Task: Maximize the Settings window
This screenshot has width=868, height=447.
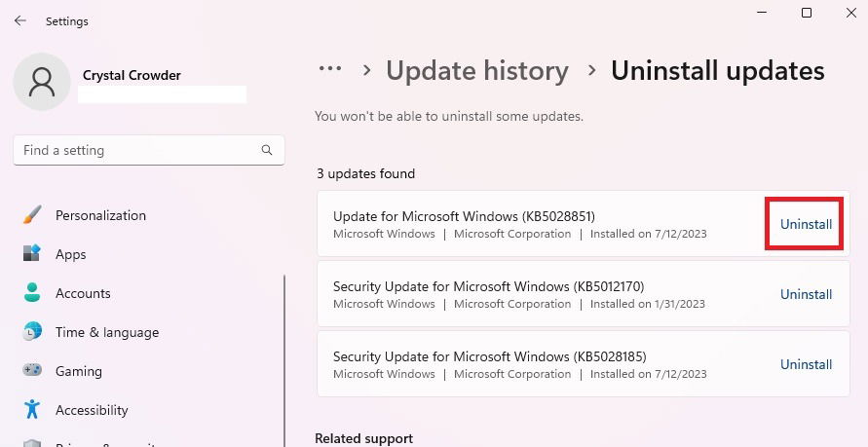Action: point(807,13)
